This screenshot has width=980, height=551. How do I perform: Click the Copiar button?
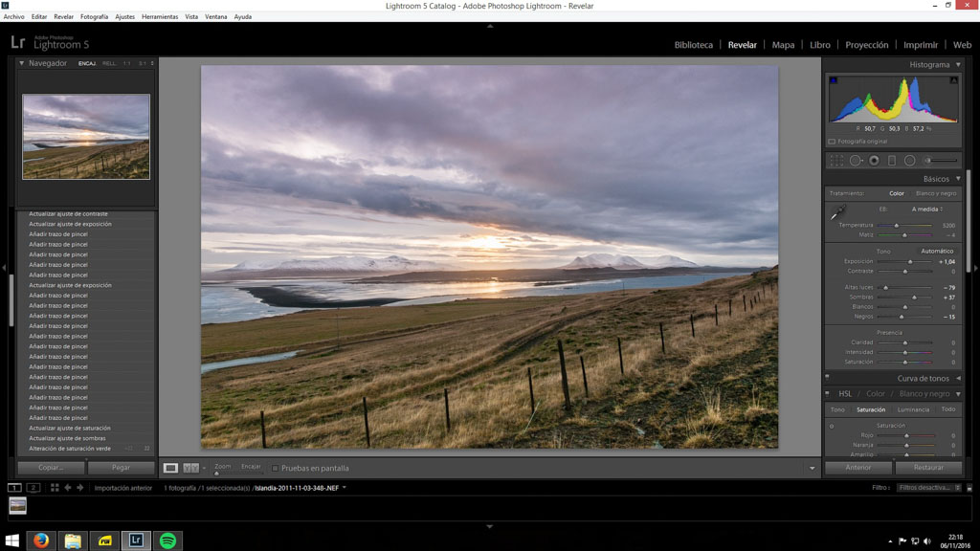tap(51, 468)
